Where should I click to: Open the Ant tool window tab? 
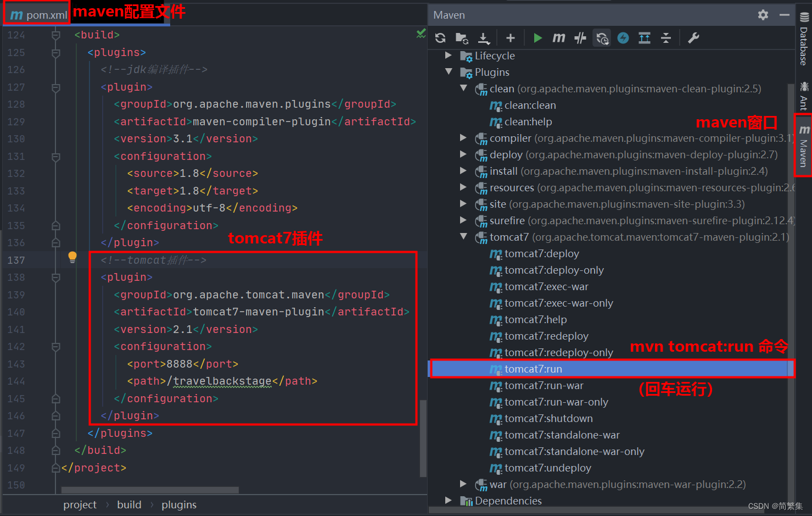(x=804, y=96)
